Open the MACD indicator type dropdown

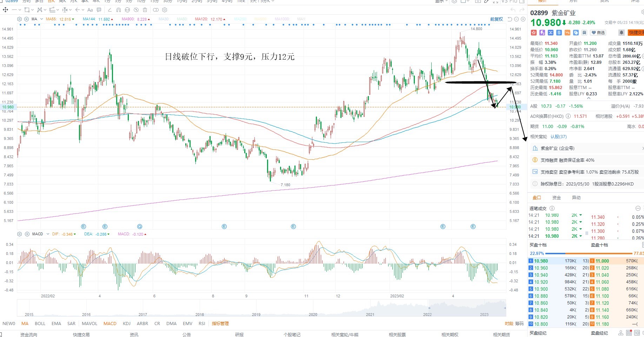[x=48, y=234]
